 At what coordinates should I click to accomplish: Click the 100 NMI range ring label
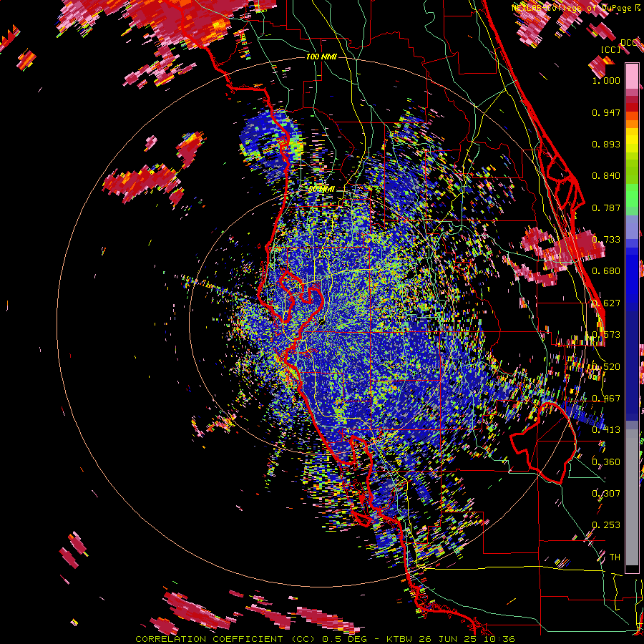(x=321, y=57)
